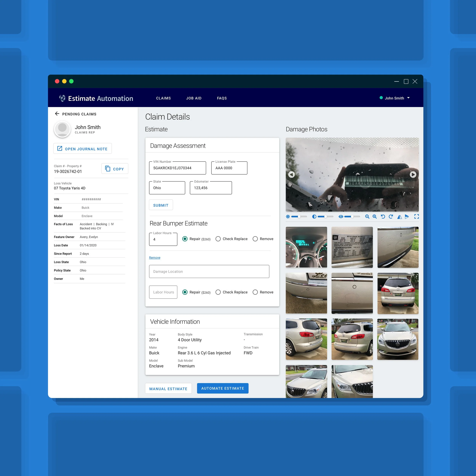This screenshot has width=476, height=476.
Task: Click the Damage Location input field
Action: pyautogui.click(x=209, y=272)
